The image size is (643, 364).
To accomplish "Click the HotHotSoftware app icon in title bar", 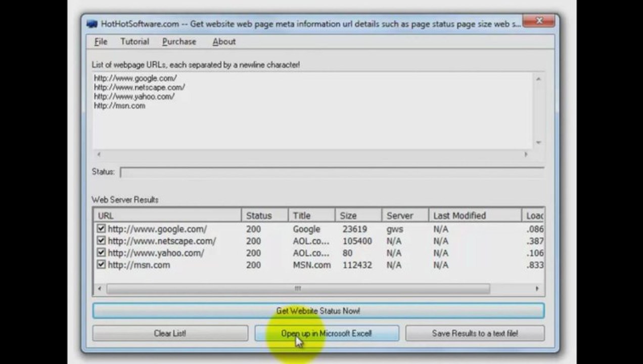I will [x=91, y=24].
